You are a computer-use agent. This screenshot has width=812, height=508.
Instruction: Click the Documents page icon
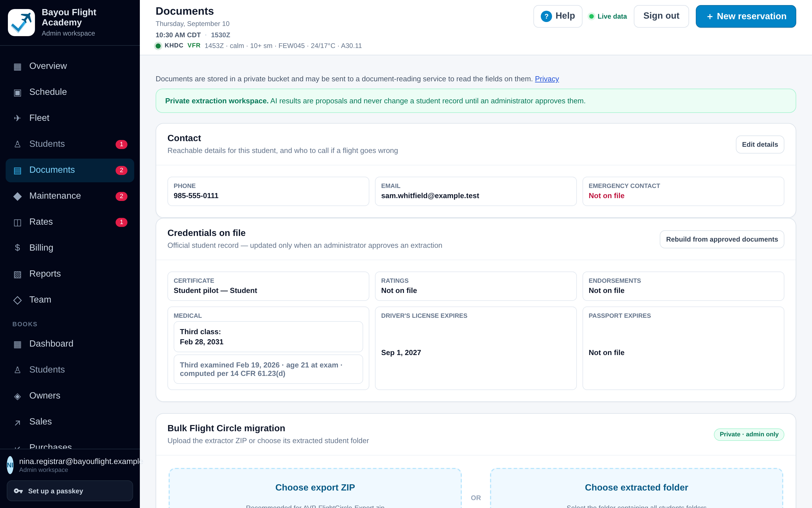tap(17, 170)
